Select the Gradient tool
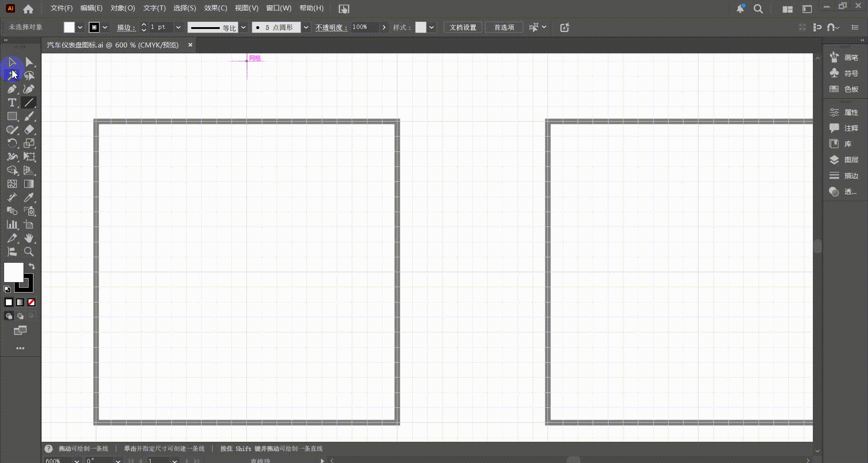 (29, 184)
